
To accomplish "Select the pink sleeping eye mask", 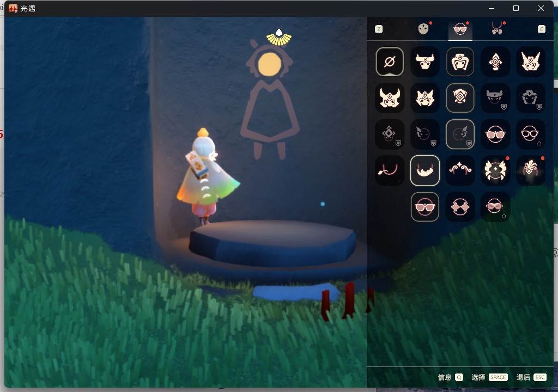I will (495, 207).
